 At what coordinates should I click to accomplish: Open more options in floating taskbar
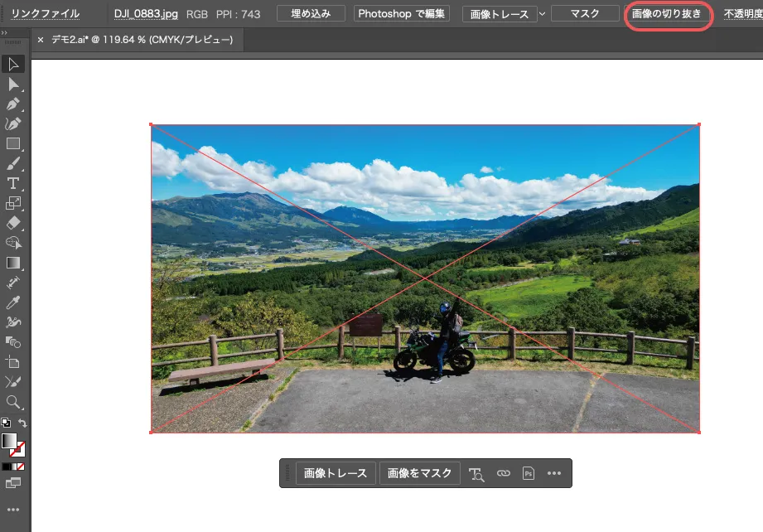click(x=554, y=473)
